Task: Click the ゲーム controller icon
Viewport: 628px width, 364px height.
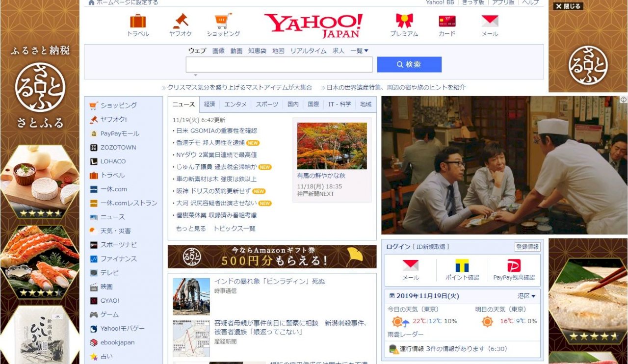Action: [94, 314]
